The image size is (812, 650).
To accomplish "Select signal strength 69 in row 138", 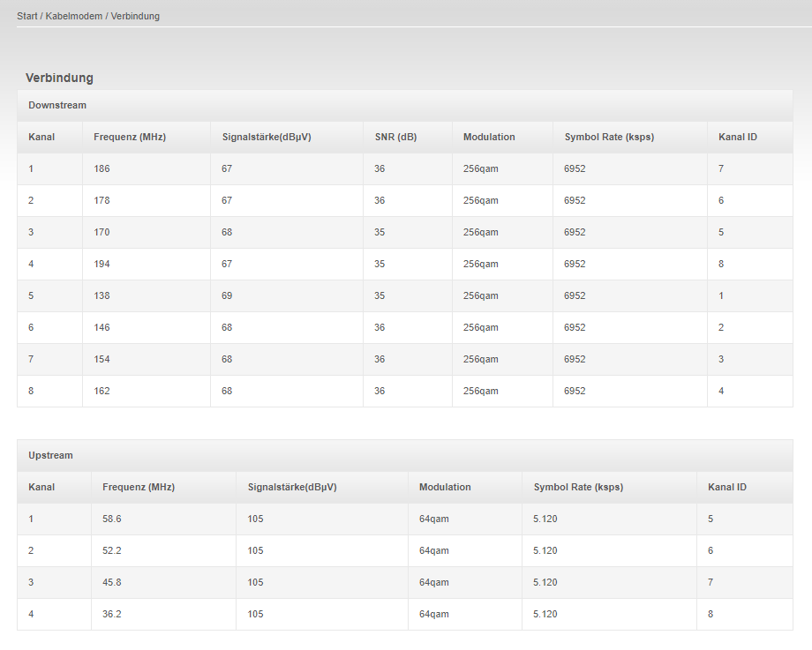I will pyautogui.click(x=227, y=295).
